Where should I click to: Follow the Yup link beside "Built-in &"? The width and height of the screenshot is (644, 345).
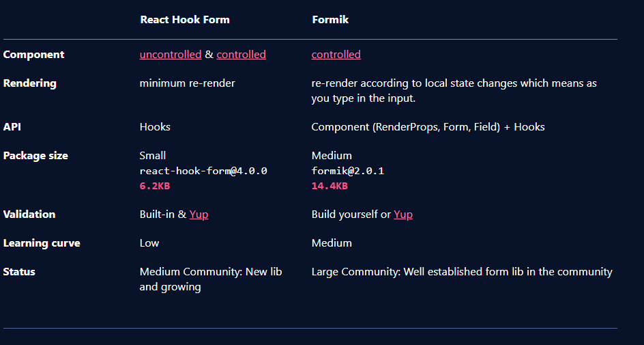[199, 215]
